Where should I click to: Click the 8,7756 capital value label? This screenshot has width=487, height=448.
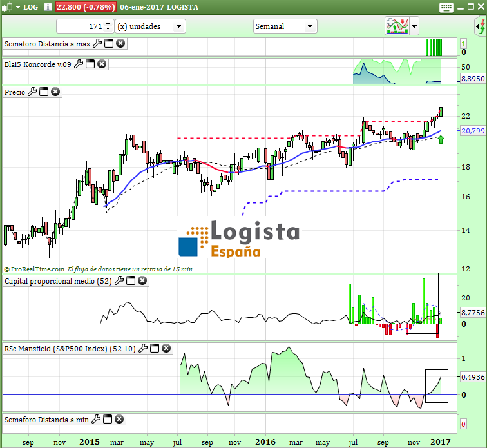473,313
